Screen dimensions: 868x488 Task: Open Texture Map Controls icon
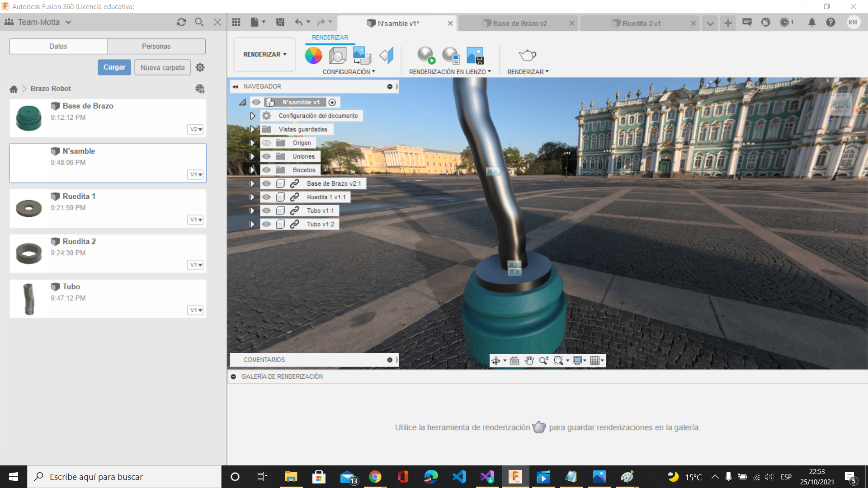(387, 56)
